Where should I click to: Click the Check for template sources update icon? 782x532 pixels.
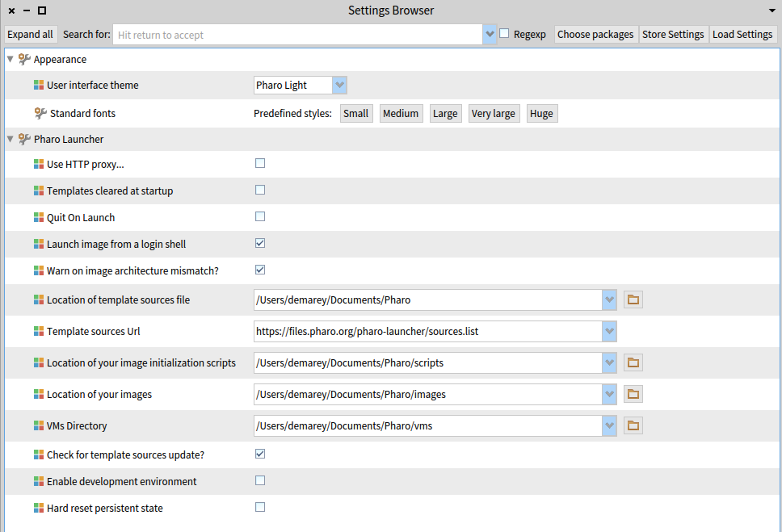[39, 455]
